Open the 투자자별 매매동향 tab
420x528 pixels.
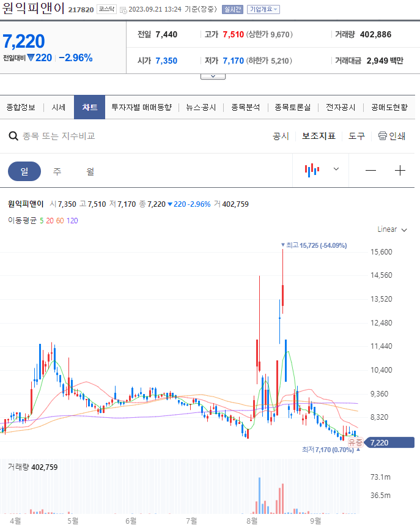[x=142, y=107]
